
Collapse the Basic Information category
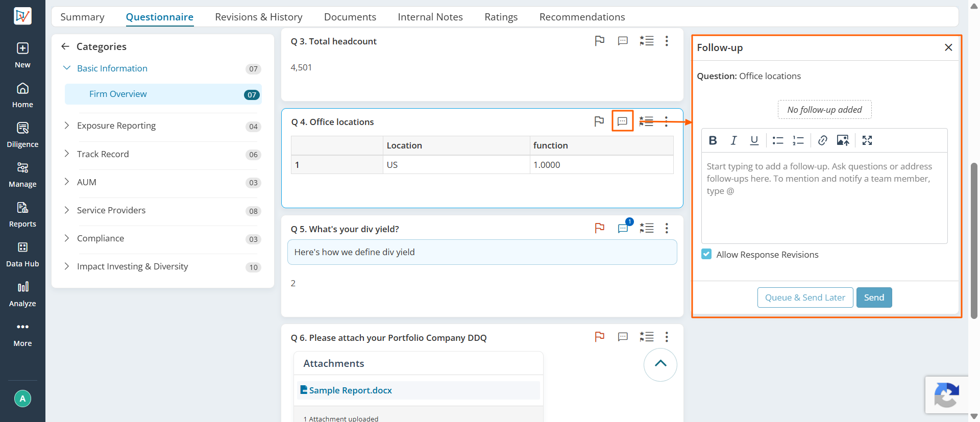(x=66, y=68)
